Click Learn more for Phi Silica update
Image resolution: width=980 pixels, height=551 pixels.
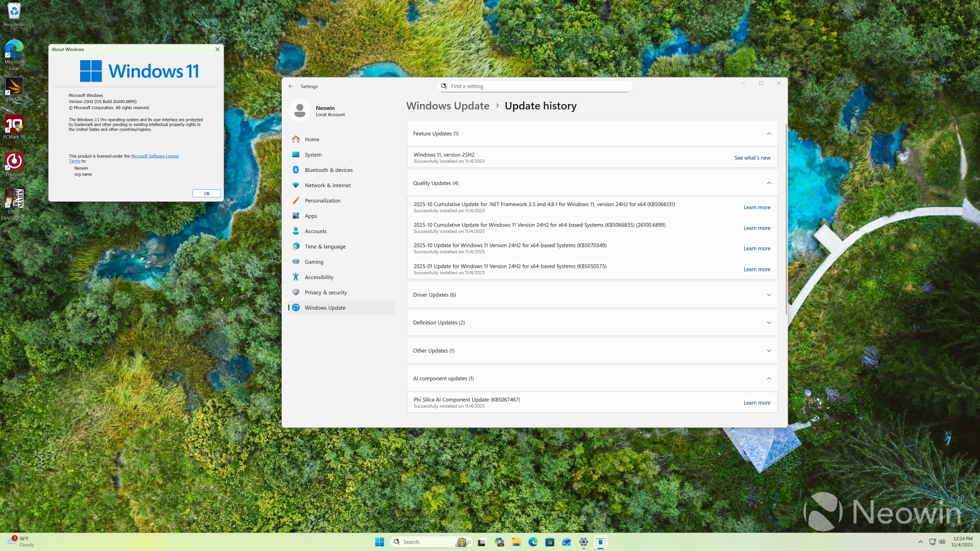757,403
